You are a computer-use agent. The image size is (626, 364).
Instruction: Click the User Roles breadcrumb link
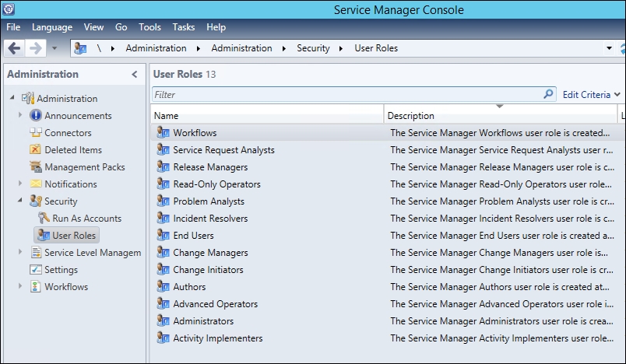(x=376, y=48)
